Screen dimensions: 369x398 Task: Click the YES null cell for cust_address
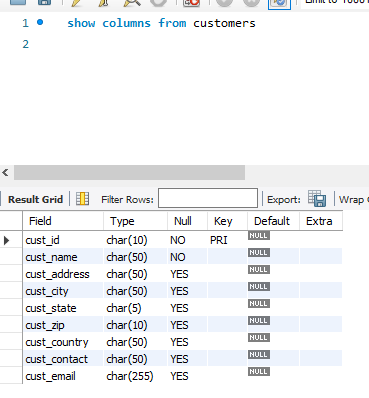tap(187, 274)
